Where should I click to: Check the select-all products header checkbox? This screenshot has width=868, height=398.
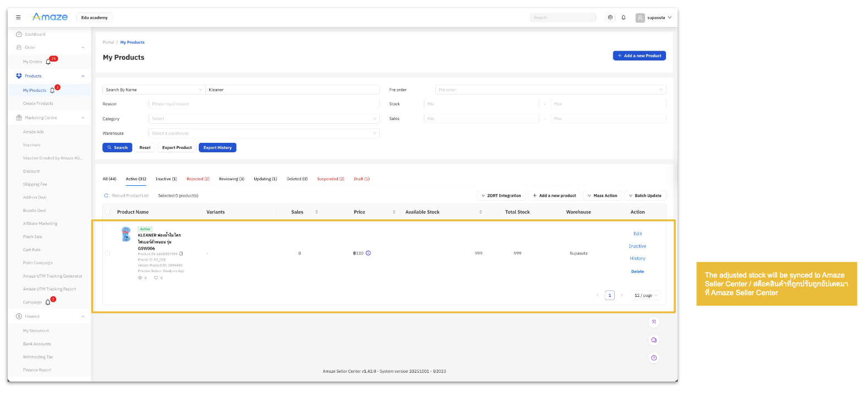(108, 212)
